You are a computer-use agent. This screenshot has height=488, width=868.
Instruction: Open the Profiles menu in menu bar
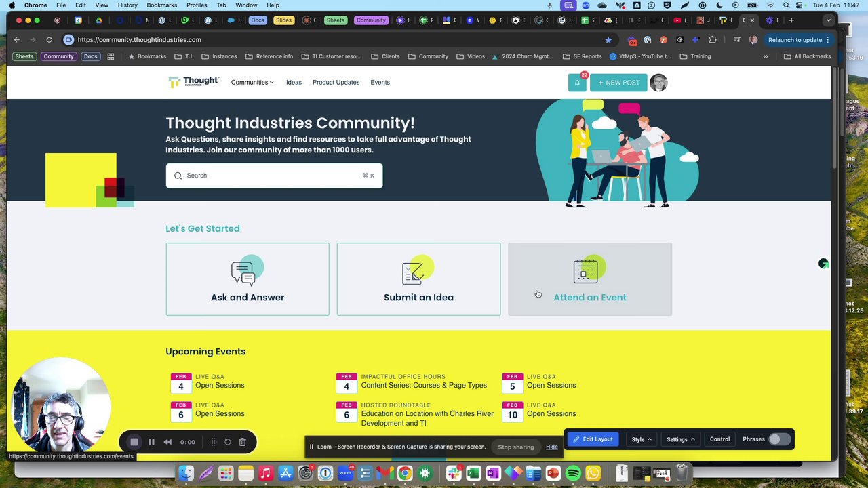pos(197,5)
